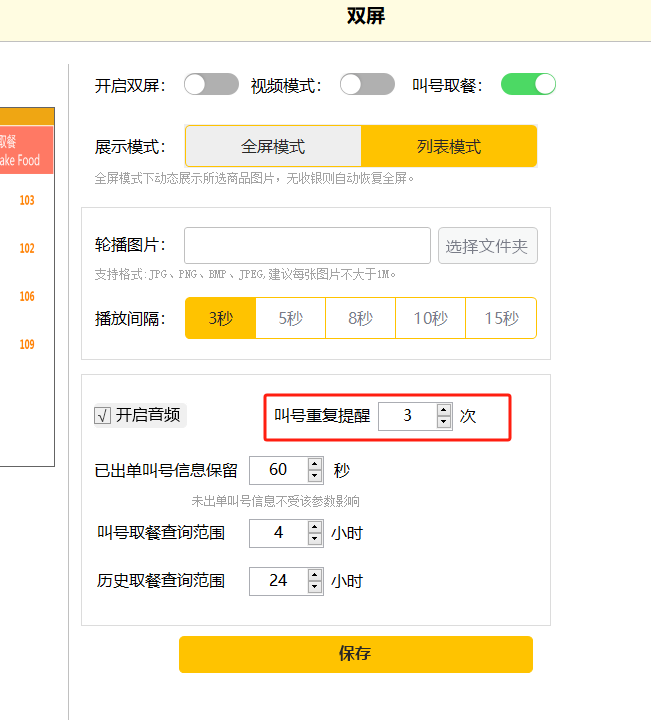Uncheck the 开启音频 checkbox
The width and height of the screenshot is (651, 720).
[102, 416]
